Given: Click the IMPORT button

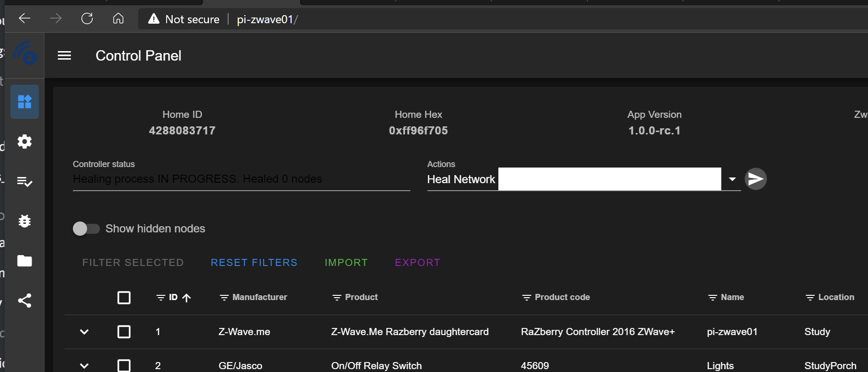Looking at the screenshot, I should [x=346, y=263].
